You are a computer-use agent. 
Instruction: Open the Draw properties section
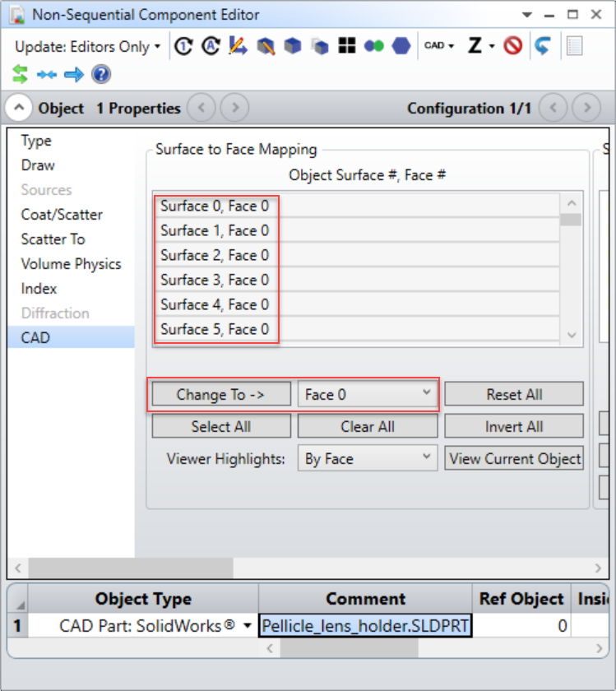(x=38, y=165)
